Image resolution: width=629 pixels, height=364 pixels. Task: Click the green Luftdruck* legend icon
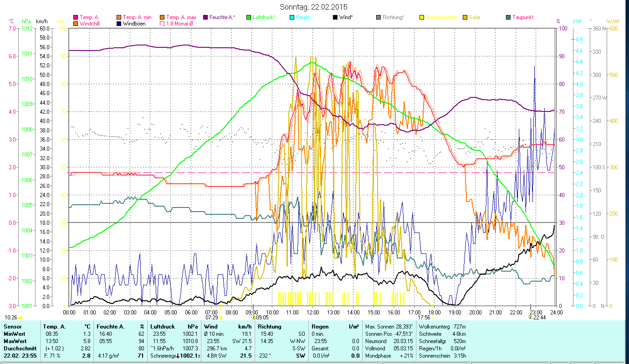(x=249, y=17)
